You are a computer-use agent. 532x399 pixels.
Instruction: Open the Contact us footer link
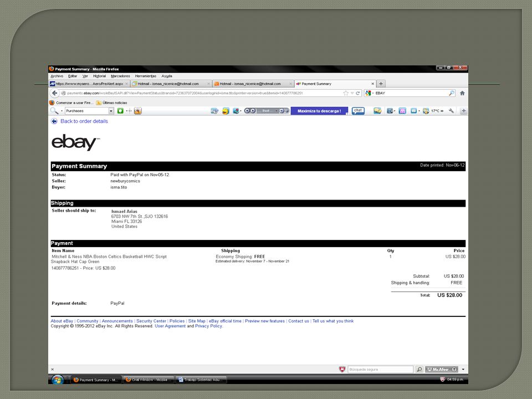coord(299,321)
